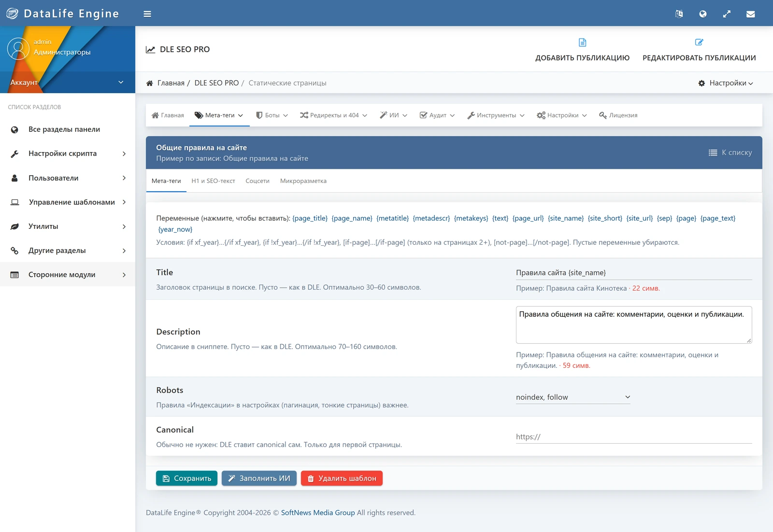Focus the Title input field
This screenshot has width=773, height=532.
[x=634, y=273]
